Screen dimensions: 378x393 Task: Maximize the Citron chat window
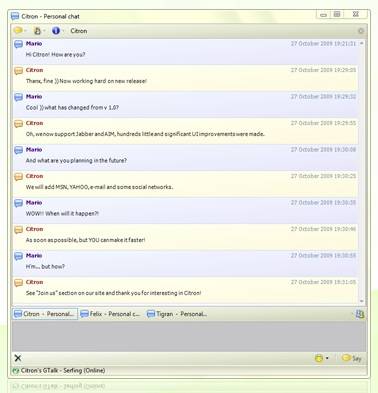pyautogui.click(x=337, y=14)
